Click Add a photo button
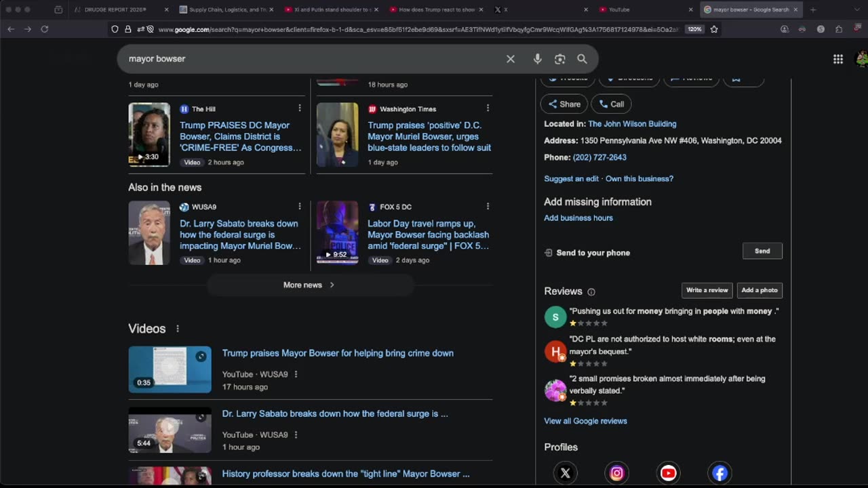The width and height of the screenshot is (868, 488). (759, 290)
